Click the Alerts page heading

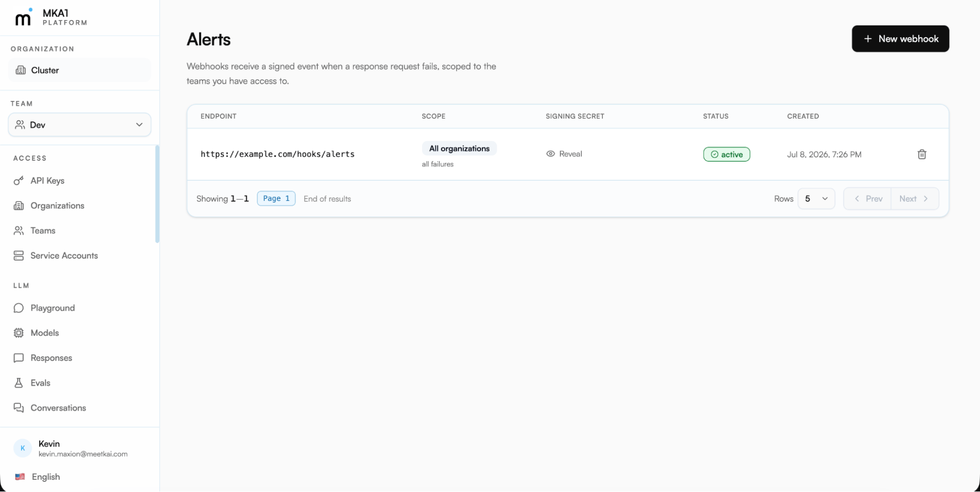tap(209, 39)
